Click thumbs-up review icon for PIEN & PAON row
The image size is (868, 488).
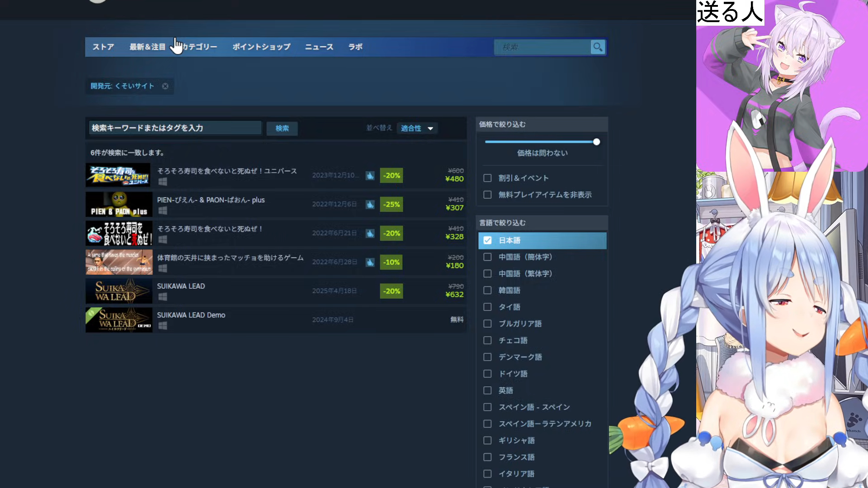[370, 204]
